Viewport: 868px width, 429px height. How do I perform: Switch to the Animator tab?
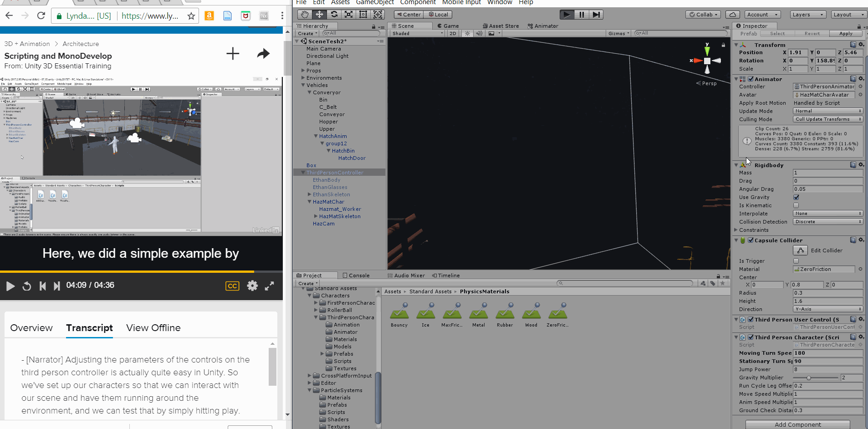point(543,26)
